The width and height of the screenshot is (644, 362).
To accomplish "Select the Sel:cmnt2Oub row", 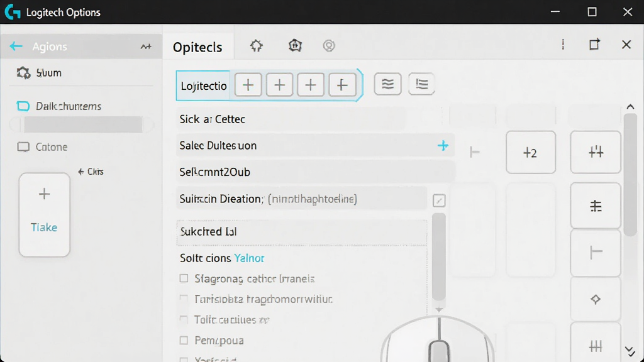I will (x=316, y=172).
